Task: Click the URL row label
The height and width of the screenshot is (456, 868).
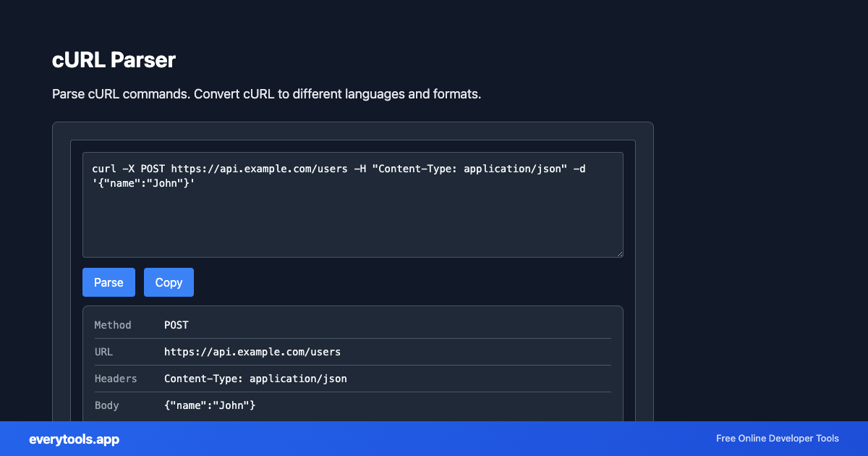Action: 103,352
